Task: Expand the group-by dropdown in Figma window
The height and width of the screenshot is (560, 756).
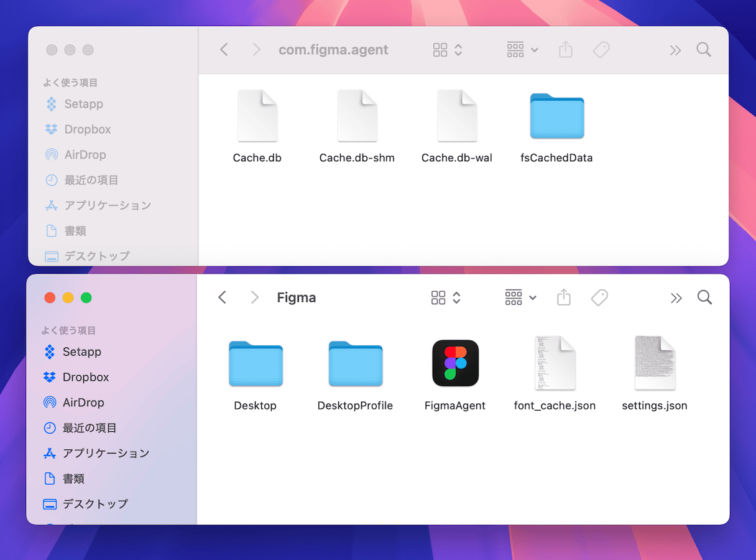Action: (x=520, y=298)
